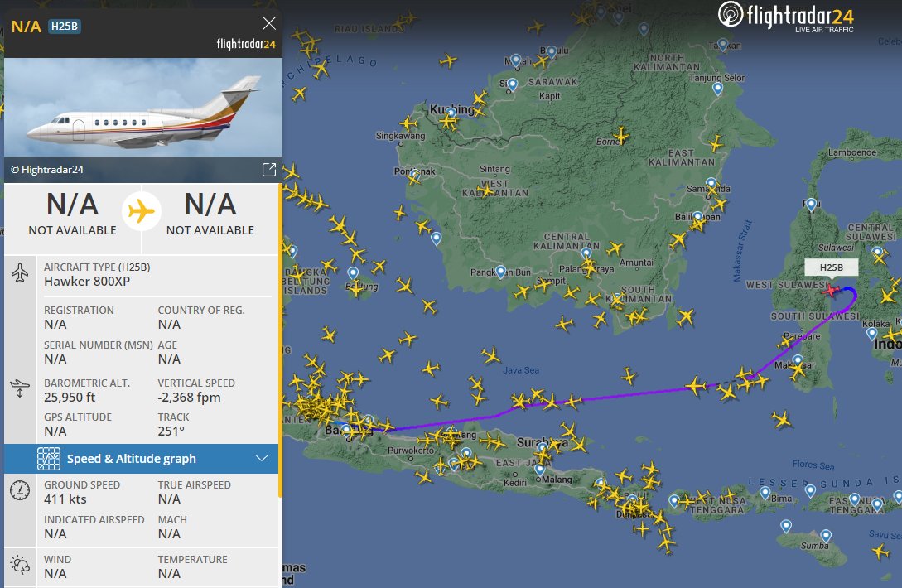902x588 pixels.
Task: Click the airport pin at Bima
Action: coord(765,493)
